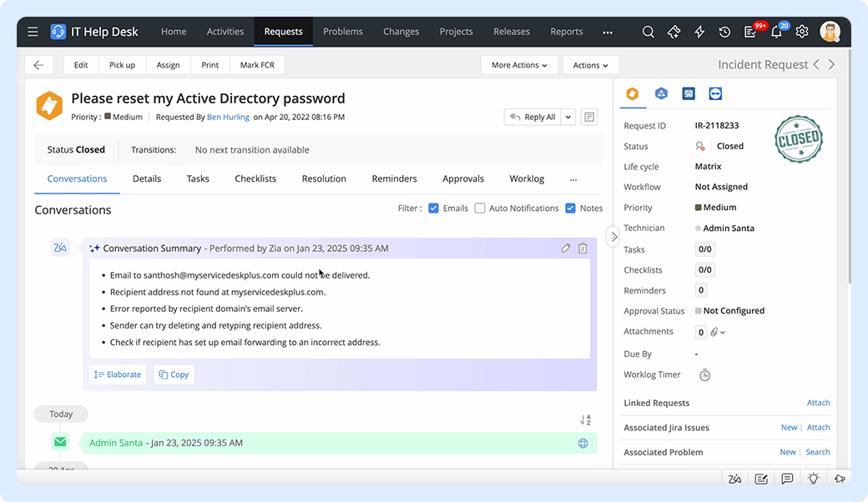Image resolution: width=868 pixels, height=502 pixels.
Task: Open the Problems module in top navigation
Action: point(342,31)
